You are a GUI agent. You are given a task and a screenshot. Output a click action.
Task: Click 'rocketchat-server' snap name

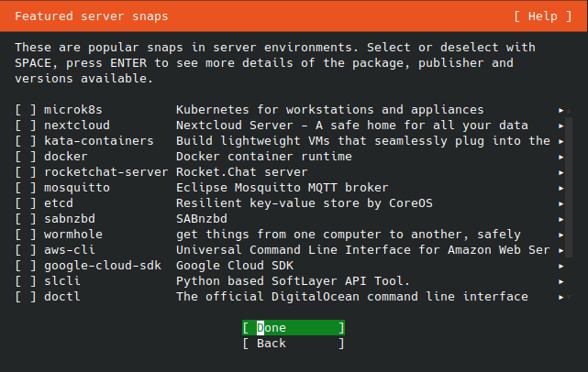click(x=106, y=172)
